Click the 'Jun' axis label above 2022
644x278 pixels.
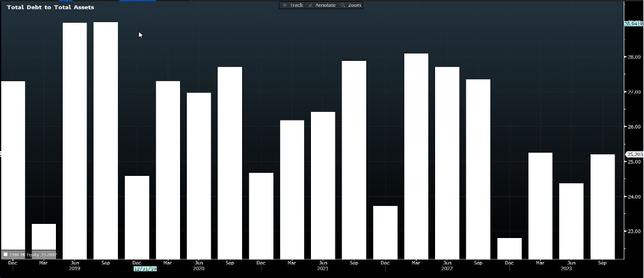pos(447,263)
